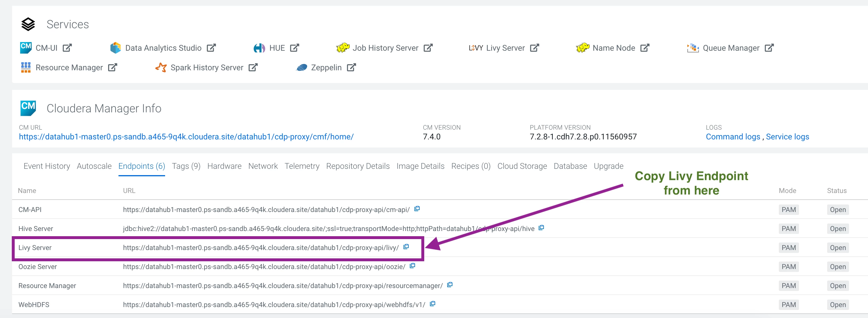Switch to the Cloud Storage tab

click(522, 166)
